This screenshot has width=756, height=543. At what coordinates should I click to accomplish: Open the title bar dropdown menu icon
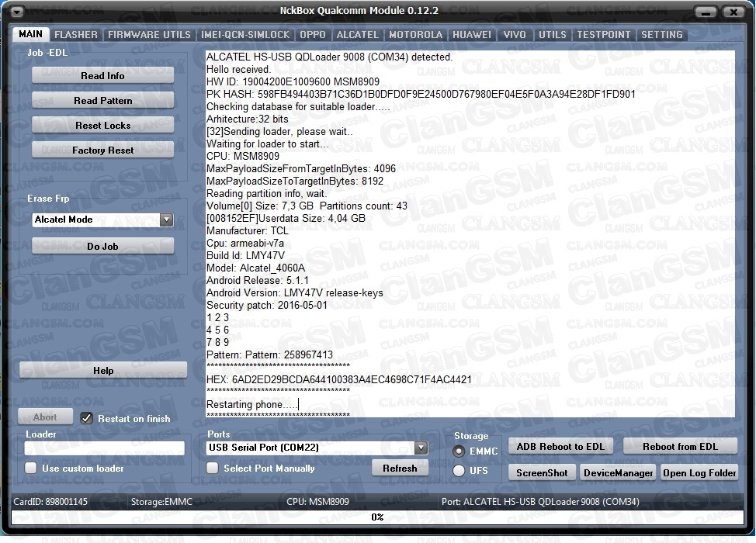pos(16,11)
